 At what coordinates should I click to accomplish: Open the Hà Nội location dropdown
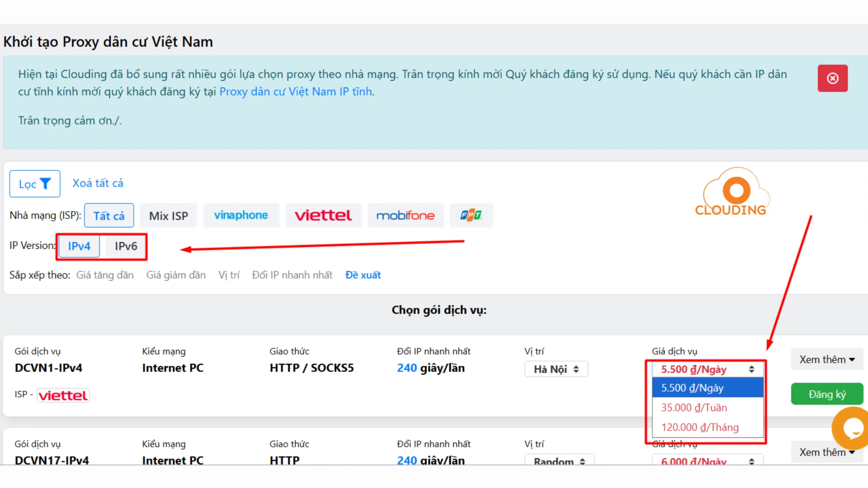click(x=556, y=369)
